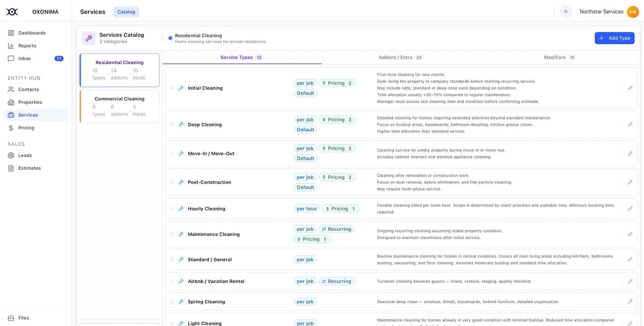Image resolution: width=644 pixels, height=326 pixels.
Task: Click the Hourly Cleaning wrench icon
Action: pos(181,209)
